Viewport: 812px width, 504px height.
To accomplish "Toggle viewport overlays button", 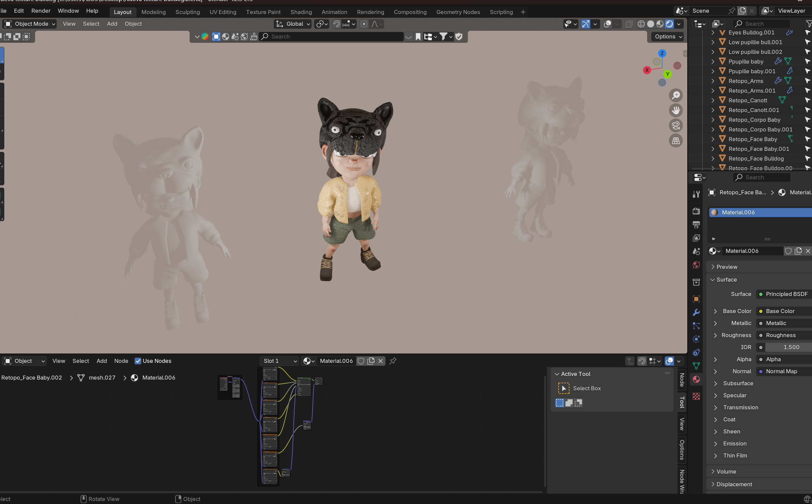I will pyautogui.click(x=608, y=24).
